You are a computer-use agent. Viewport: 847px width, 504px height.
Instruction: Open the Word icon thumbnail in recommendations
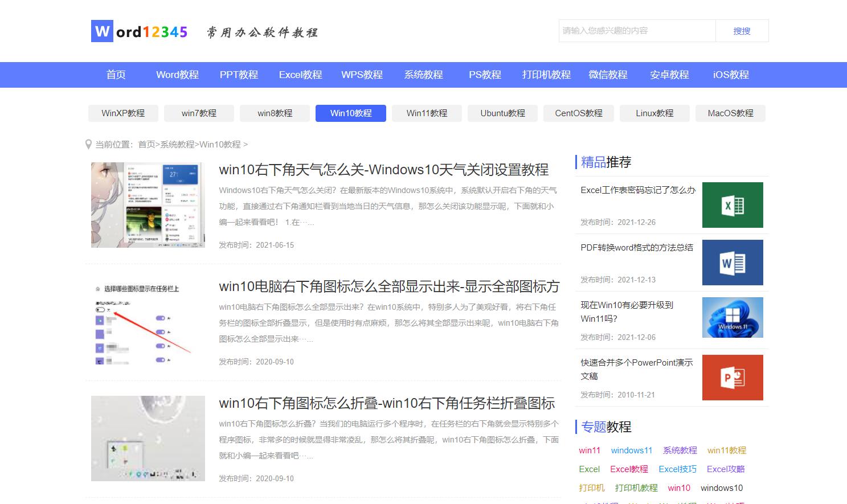(733, 263)
